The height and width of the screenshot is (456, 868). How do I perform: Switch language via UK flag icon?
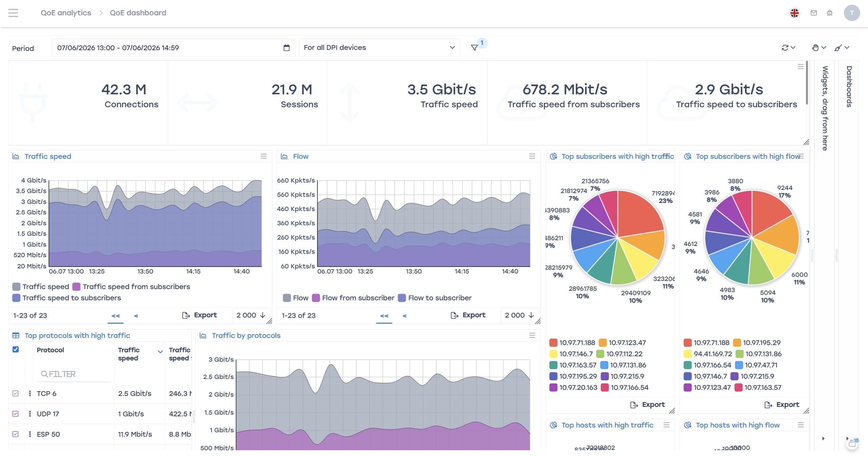pyautogui.click(x=794, y=13)
